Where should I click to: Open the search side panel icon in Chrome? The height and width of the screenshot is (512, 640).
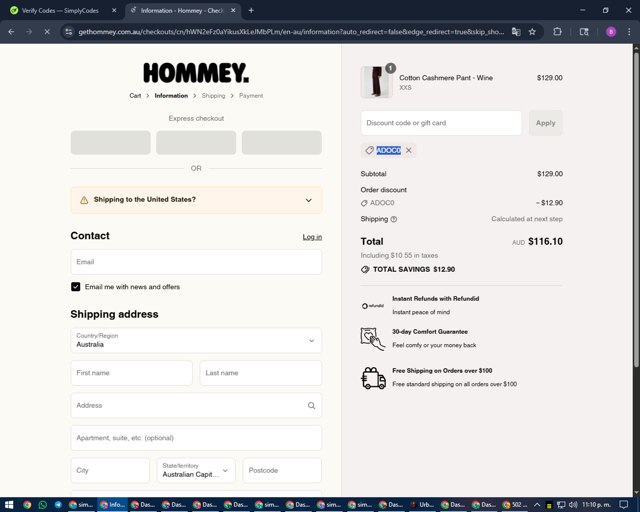[x=584, y=31]
